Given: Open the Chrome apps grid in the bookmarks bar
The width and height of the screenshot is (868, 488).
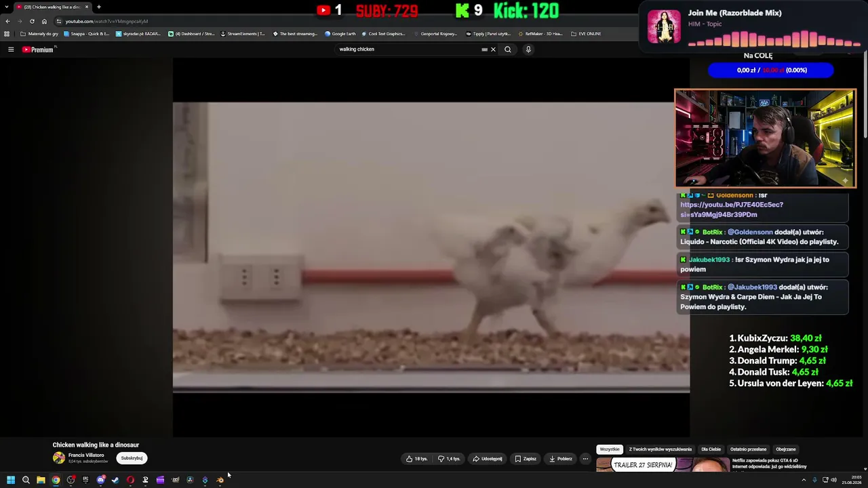Looking at the screenshot, I should [7, 34].
